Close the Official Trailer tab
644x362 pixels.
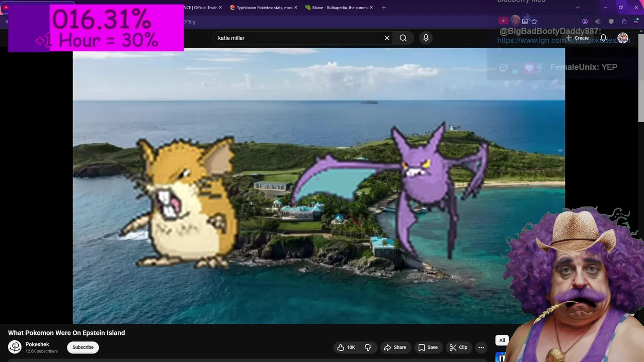tap(220, 8)
